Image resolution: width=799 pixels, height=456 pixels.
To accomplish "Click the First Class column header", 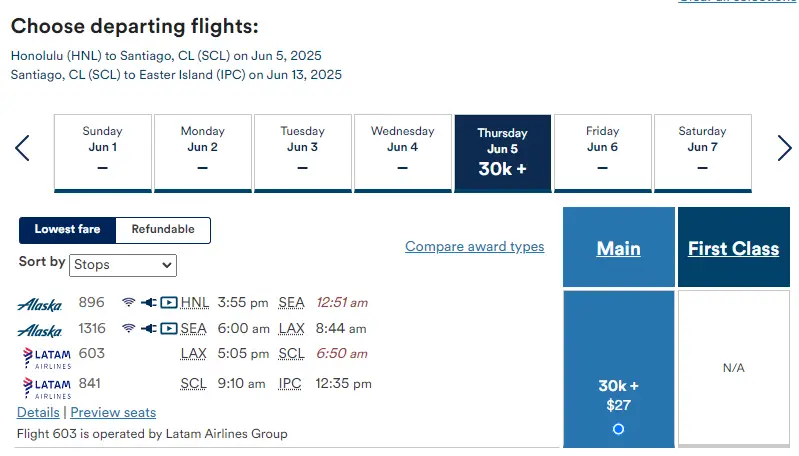I will 733,249.
